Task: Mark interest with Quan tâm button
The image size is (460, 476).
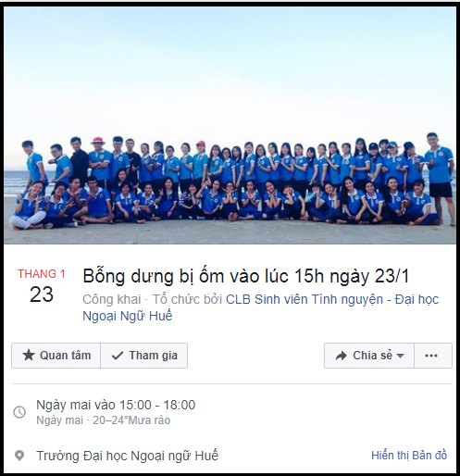Action: click(56, 356)
